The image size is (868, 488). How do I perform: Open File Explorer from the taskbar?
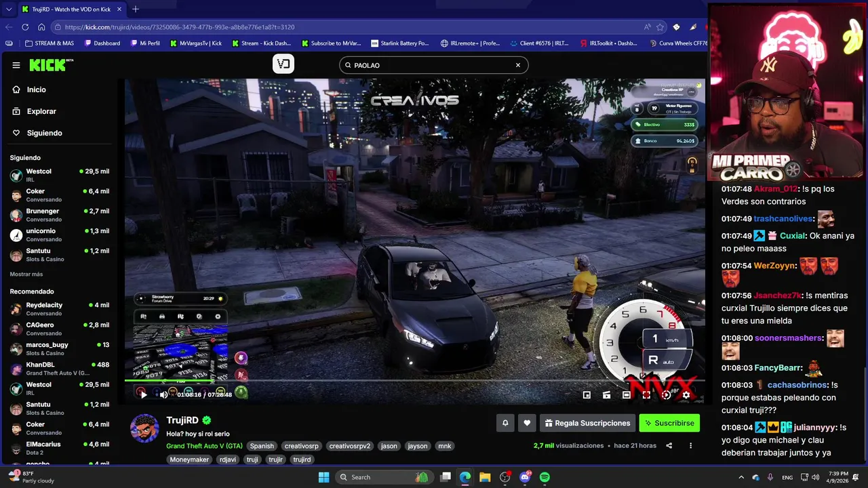[x=485, y=477]
